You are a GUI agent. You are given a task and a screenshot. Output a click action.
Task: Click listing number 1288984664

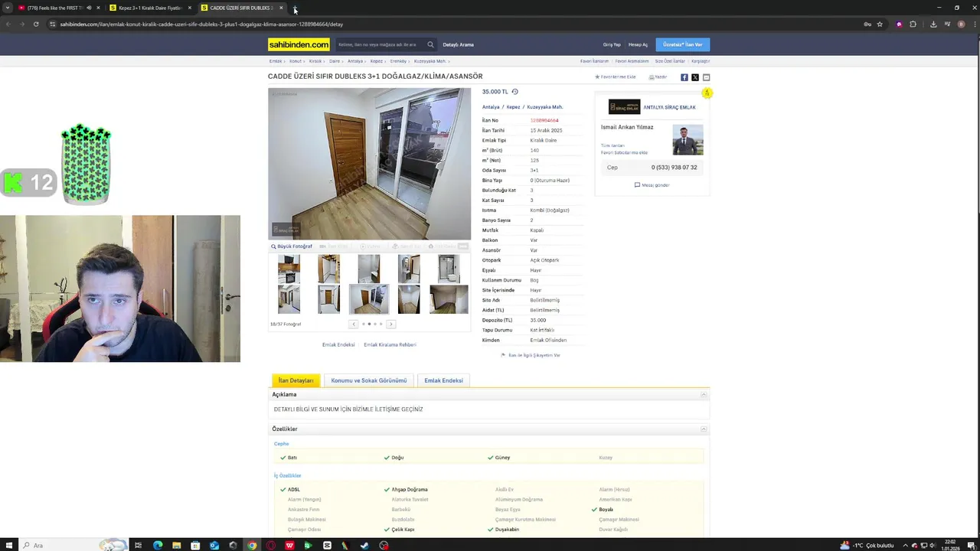click(544, 120)
